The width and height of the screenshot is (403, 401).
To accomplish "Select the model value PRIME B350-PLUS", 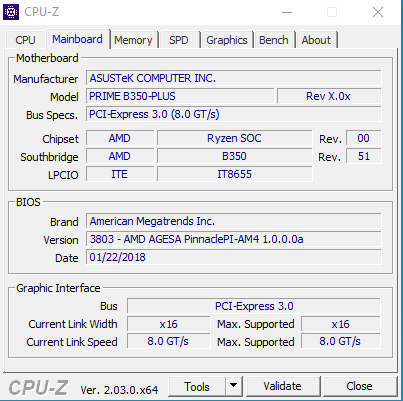I will click(x=180, y=96).
